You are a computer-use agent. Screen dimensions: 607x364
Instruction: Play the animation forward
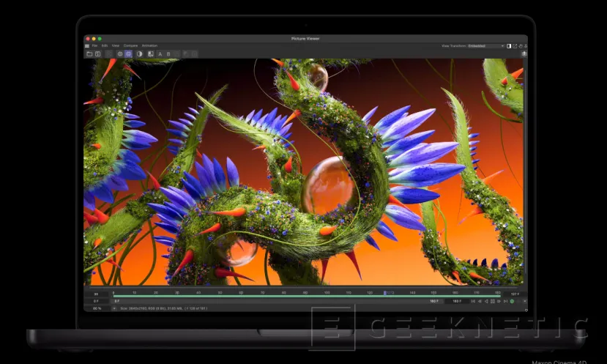(499, 301)
